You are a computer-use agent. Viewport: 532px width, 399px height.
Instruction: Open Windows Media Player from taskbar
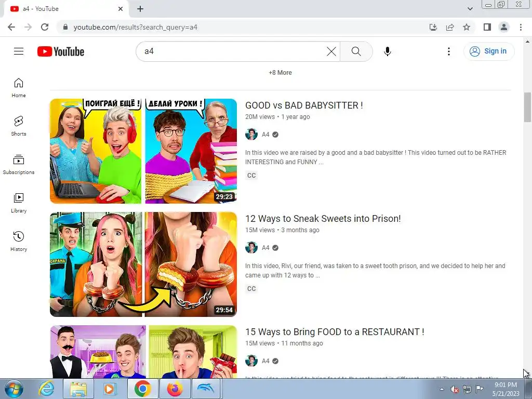tap(110, 389)
